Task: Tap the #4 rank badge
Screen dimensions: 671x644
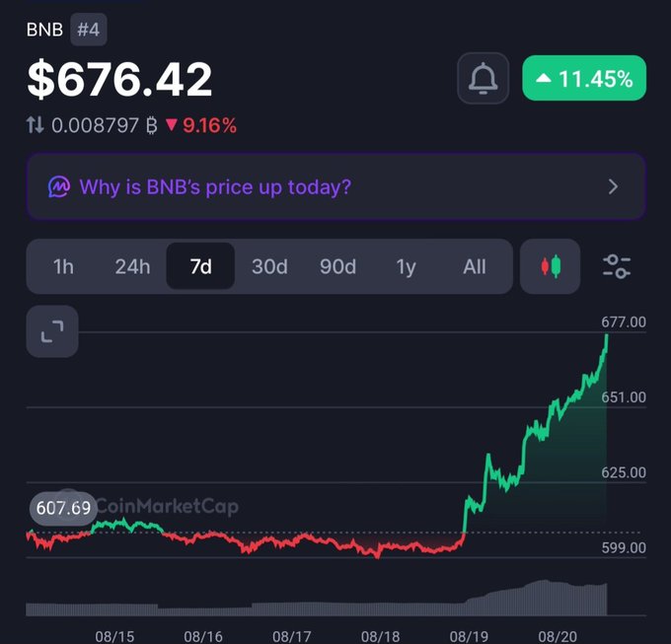Action: point(89,30)
